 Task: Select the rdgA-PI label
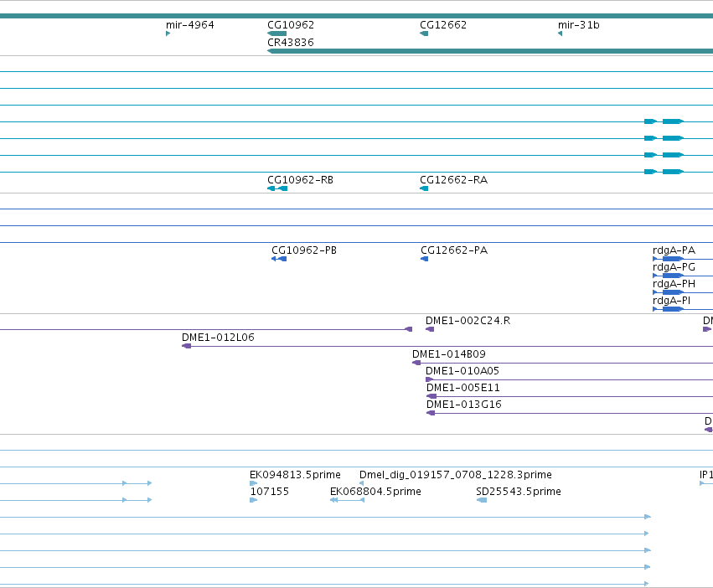click(x=671, y=301)
